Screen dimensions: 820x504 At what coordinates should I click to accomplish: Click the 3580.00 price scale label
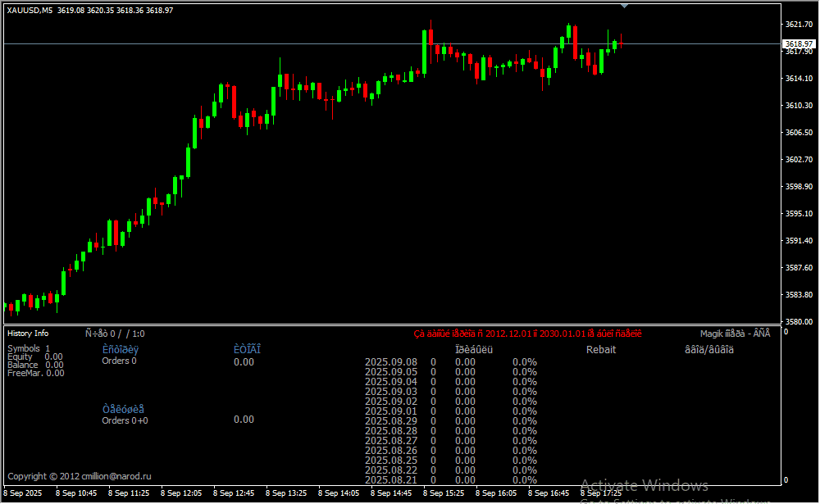[798, 321]
